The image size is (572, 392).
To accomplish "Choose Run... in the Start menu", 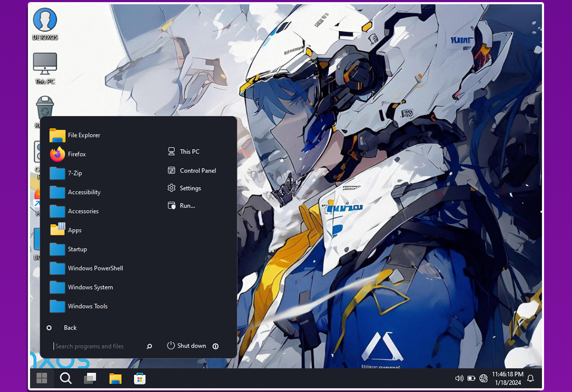I will pos(187,205).
